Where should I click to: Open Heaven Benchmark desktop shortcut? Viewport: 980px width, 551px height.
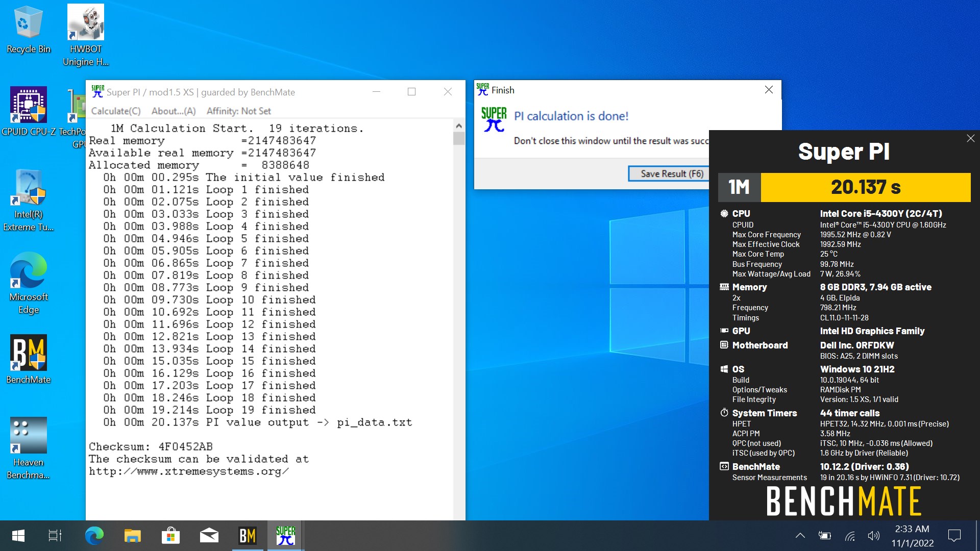(29, 448)
